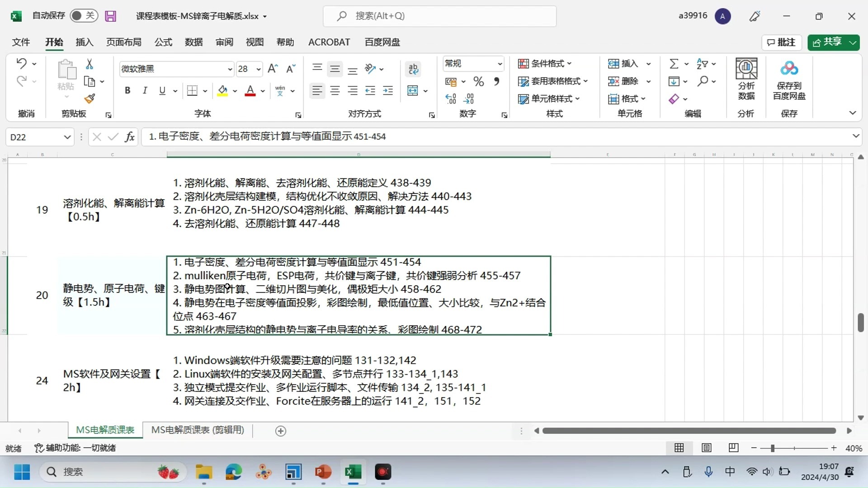
Task: Click the AutoSum sigma icon
Action: [674, 64]
